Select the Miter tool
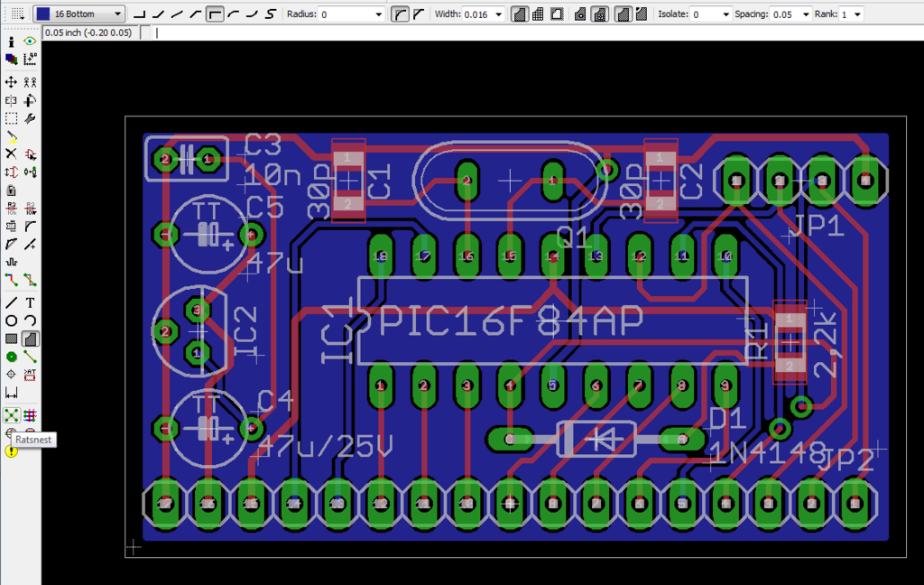Screen dimensions: 924x585 pyautogui.click(x=30, y=226)
